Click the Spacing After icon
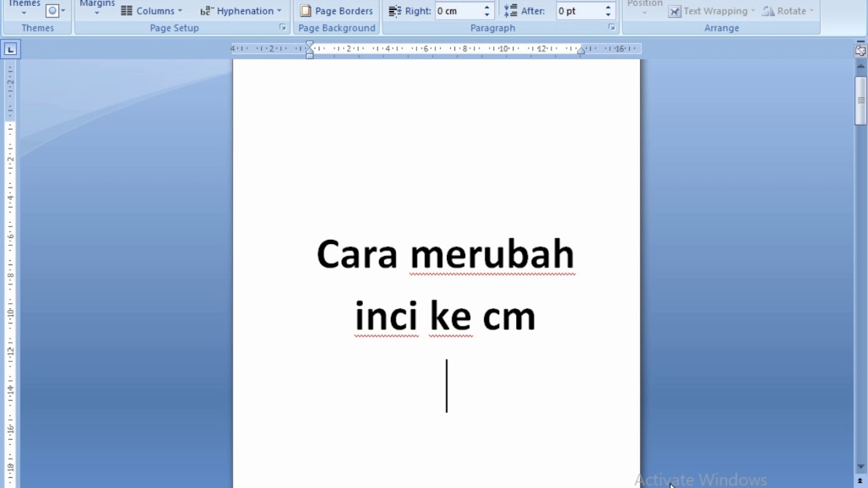The width and height of the screenshot is (868, 488). click(511, 11)
